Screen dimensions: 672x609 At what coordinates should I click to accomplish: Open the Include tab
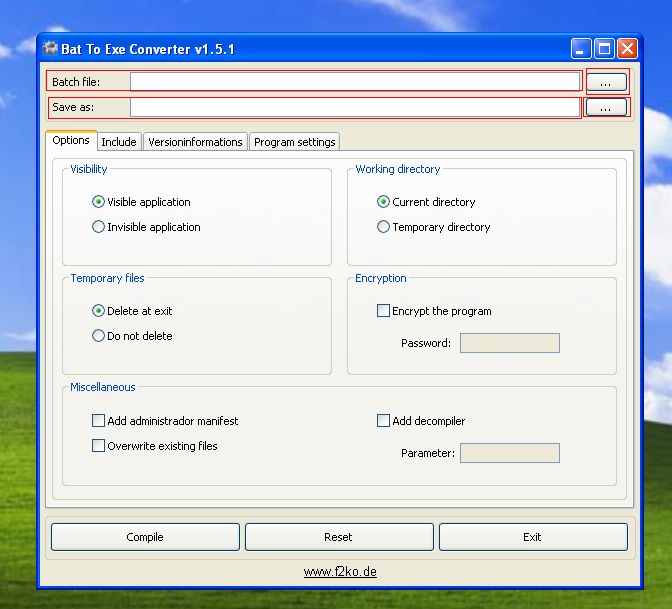[119, 142]
